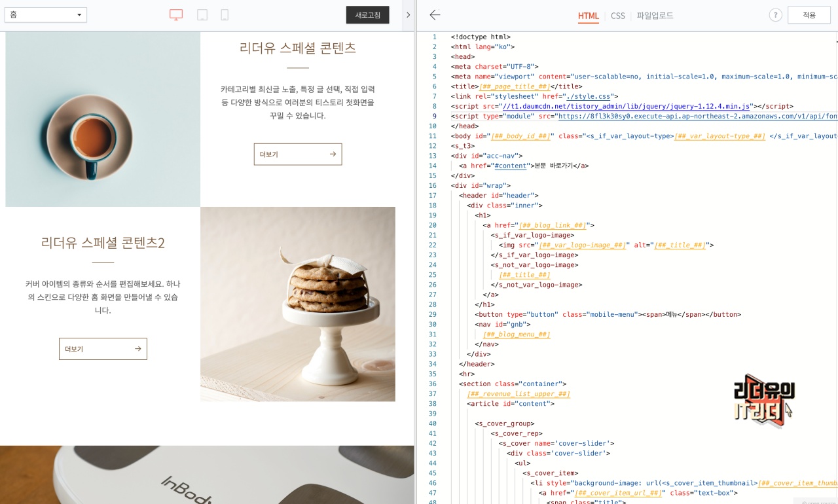
Task: Click 더보기 under 리더유 스페셜 콘텐츠2
Action: tap(103, 349)
